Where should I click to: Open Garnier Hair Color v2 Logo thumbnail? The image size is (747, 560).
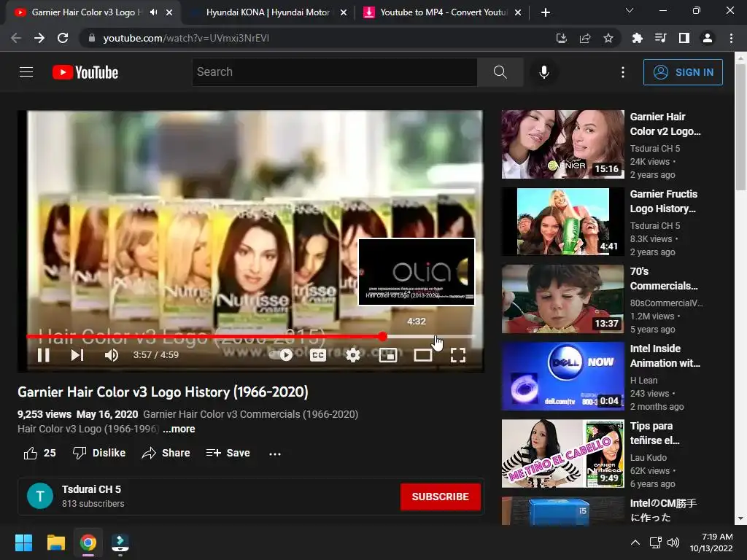pos(562,144)
